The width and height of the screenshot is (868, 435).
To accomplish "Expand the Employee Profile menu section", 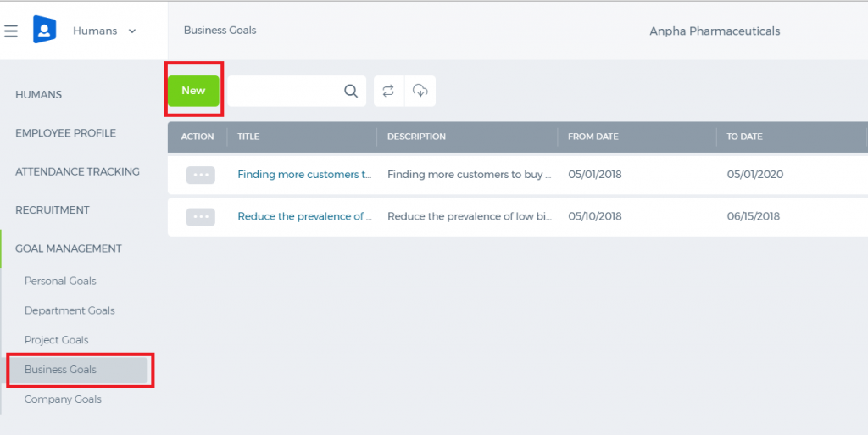I will click(66, 133).
